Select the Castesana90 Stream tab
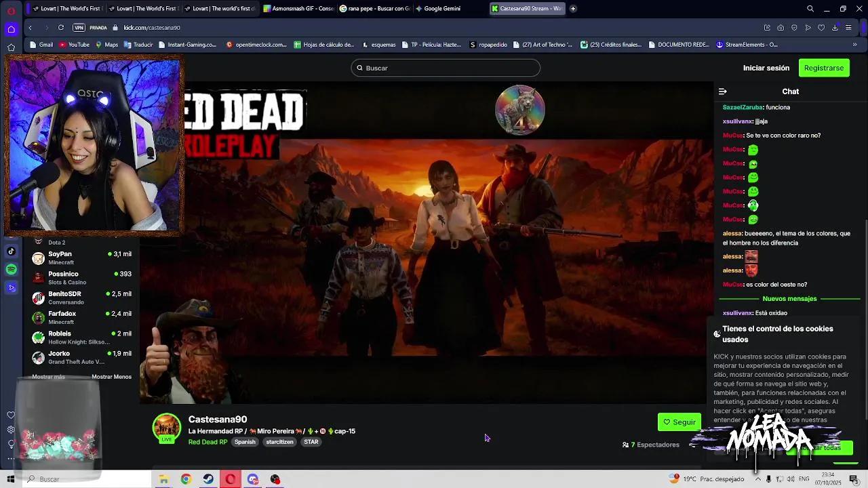This screenshot has height=488, width=868. pyautogui.click(x=528, y=9)
